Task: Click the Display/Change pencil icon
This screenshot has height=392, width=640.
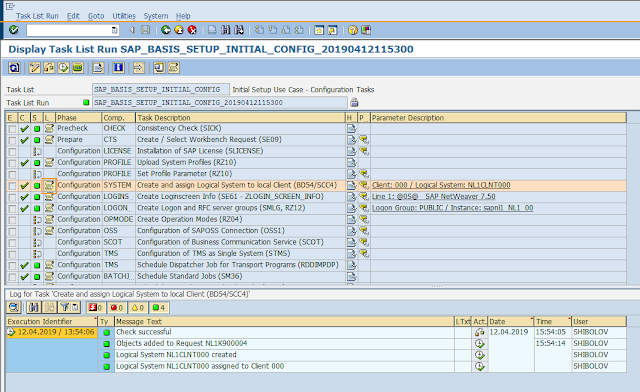Action: point(35,67)
